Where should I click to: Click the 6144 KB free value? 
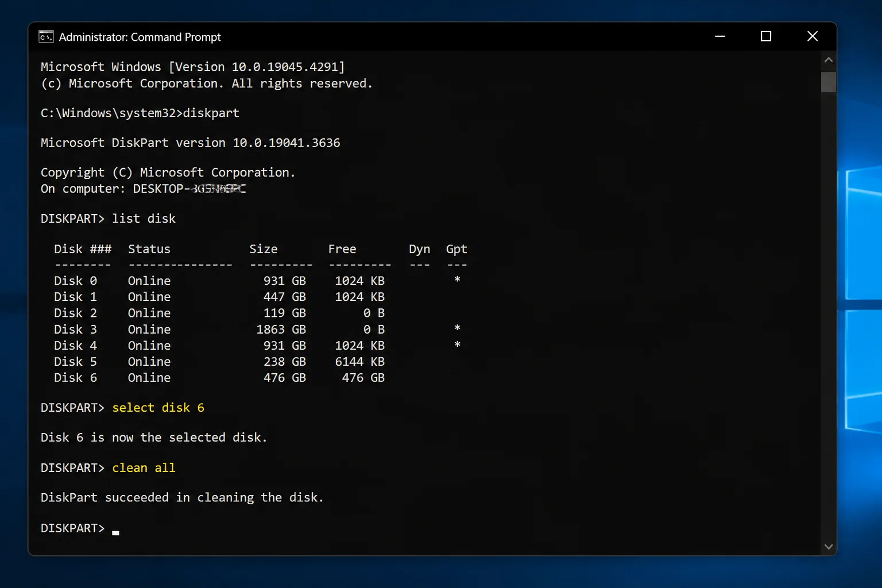click(359, 362)
